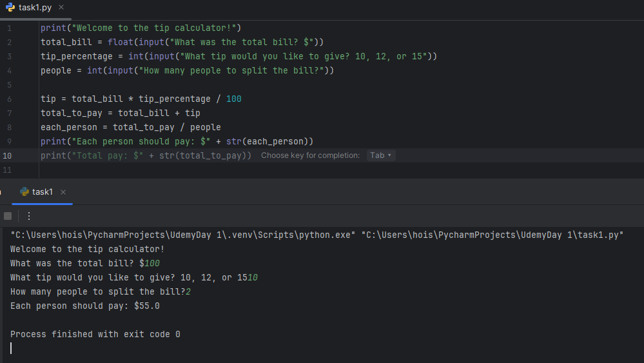Click line number 6 in the gutter
This screenshot has height=363, width=644.
click(x=9, y=99)
